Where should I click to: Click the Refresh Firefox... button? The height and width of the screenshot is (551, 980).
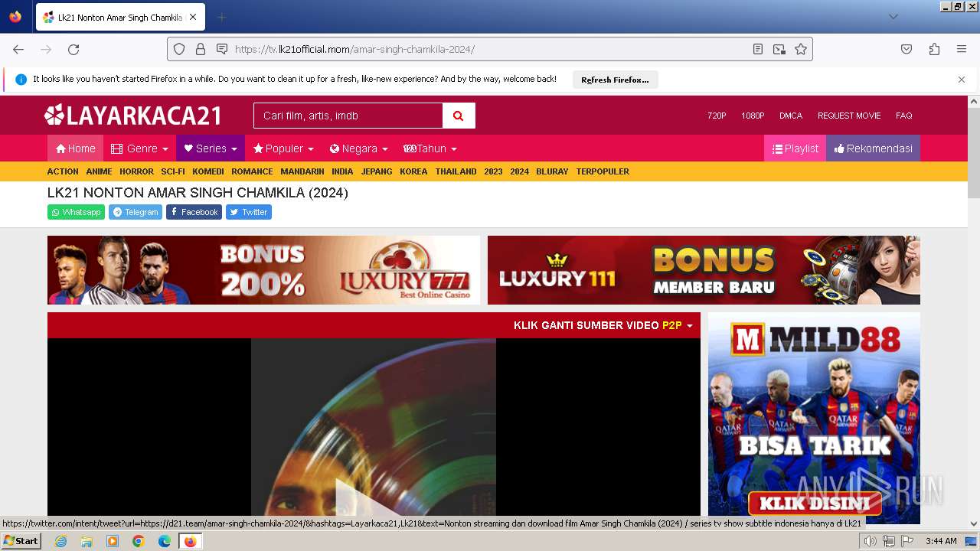(x=615, y=80)
